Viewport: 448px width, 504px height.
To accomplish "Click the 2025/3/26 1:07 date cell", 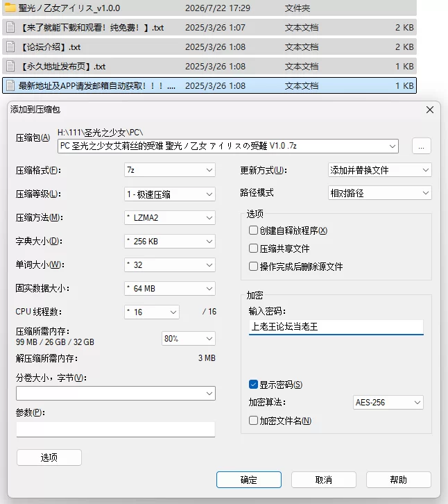I will [x=215, y=28].
